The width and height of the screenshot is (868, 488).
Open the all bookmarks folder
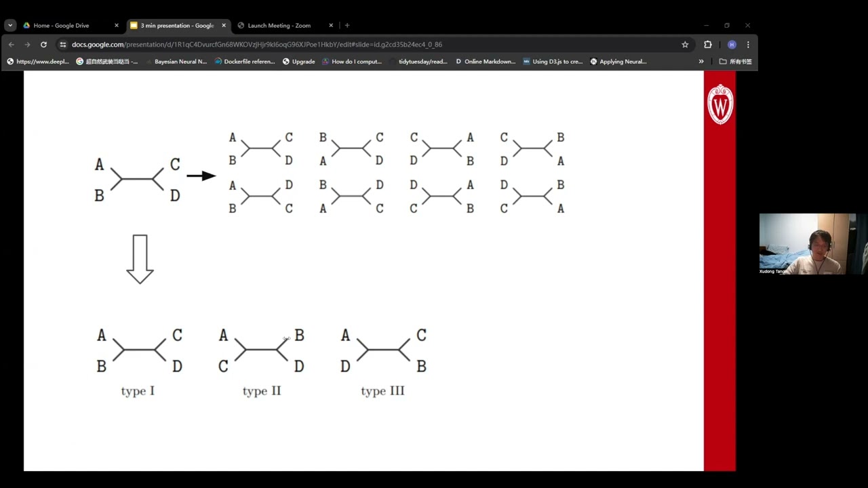[x=736, y=61]
